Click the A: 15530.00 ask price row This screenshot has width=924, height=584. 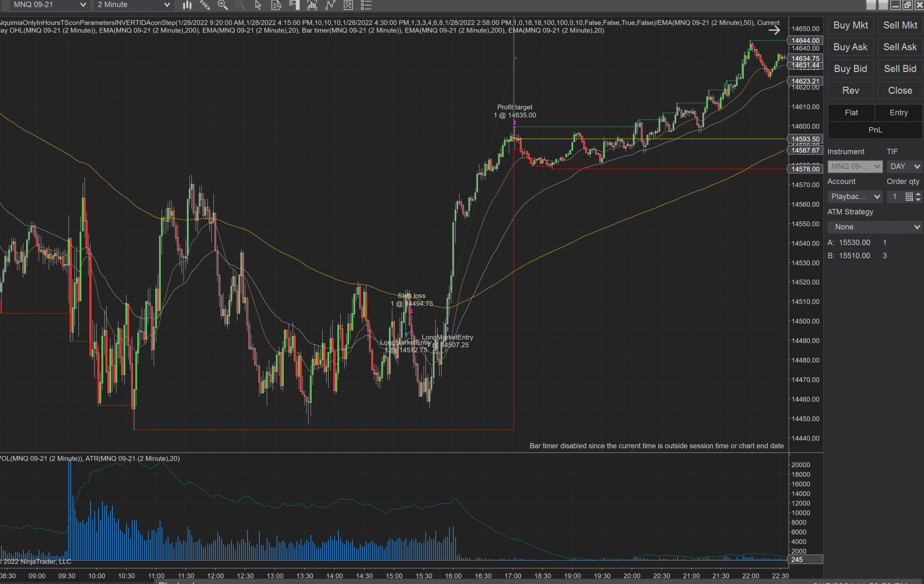click(857, 242)
